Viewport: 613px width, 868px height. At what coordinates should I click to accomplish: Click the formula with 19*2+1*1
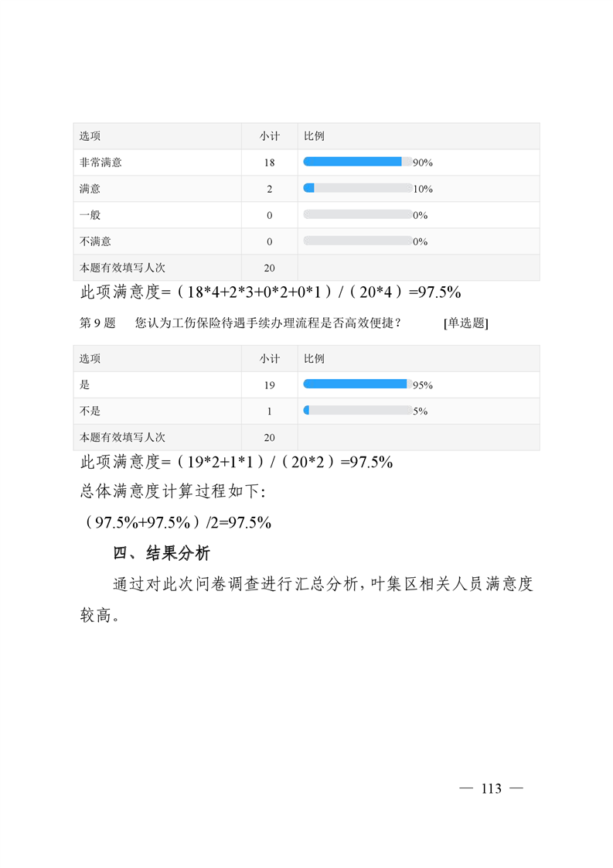click(x=237, y=463)
